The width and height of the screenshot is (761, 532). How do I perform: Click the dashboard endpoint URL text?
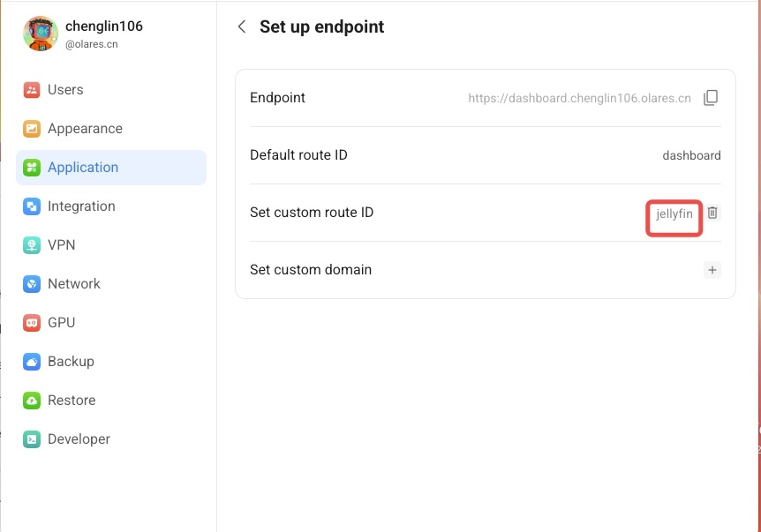[x=579, y=98]
